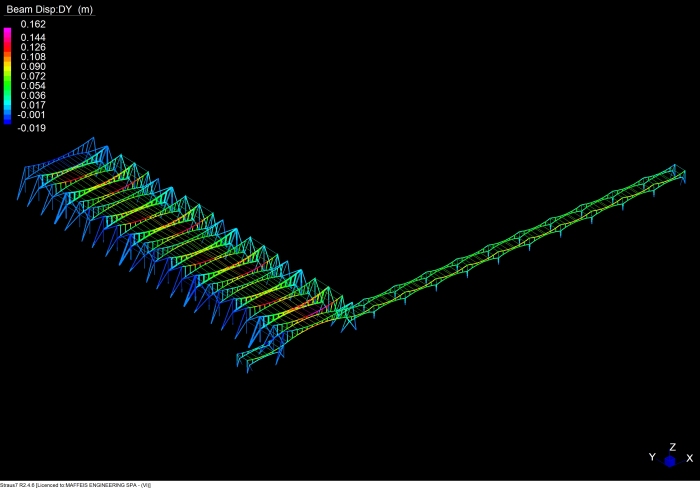Click the Y axis label on triad
Viewport: 700px width, 489px height.
[652, 457]
